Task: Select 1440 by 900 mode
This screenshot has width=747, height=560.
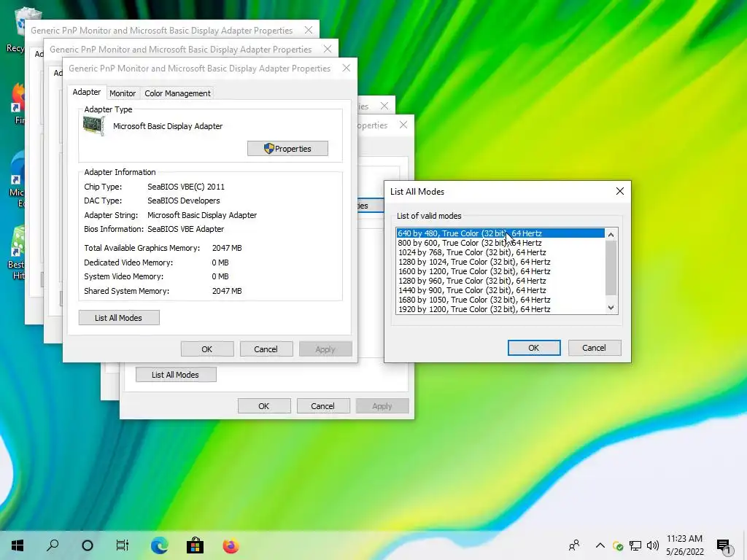Action: pos(500,290)
